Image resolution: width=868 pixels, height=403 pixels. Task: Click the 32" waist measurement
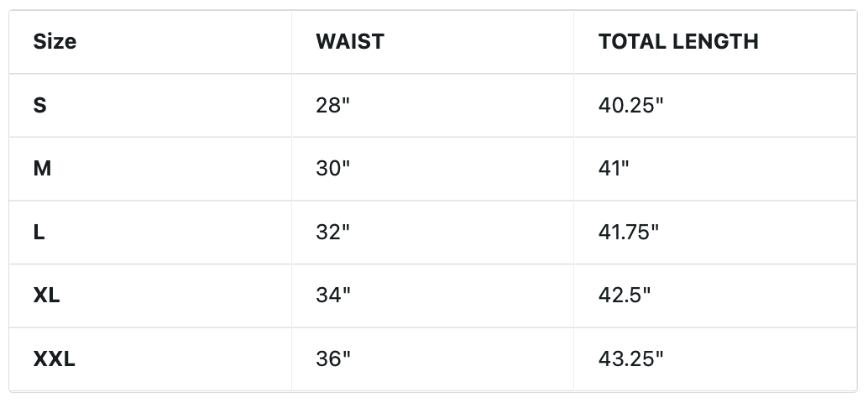[x=333, y=232]
